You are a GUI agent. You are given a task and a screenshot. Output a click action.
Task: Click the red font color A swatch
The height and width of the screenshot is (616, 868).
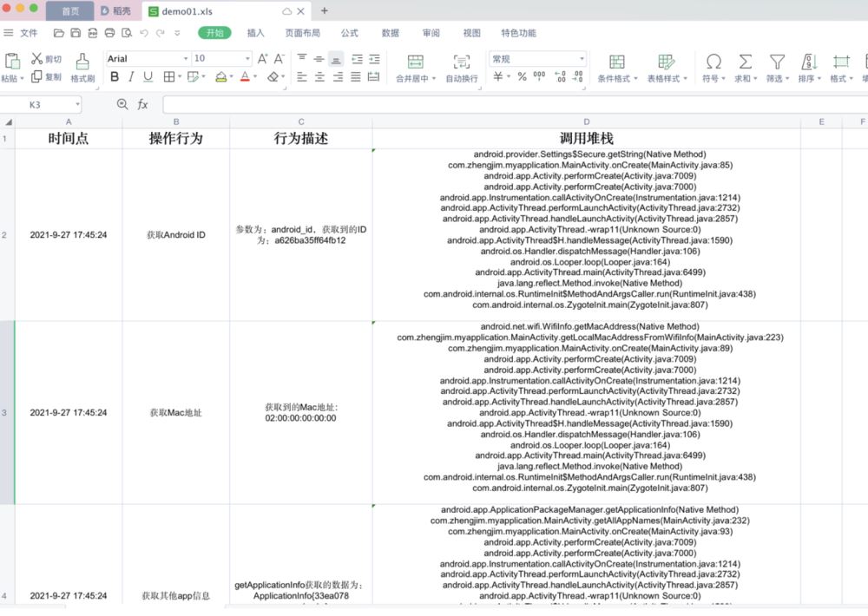pos(246,77)
